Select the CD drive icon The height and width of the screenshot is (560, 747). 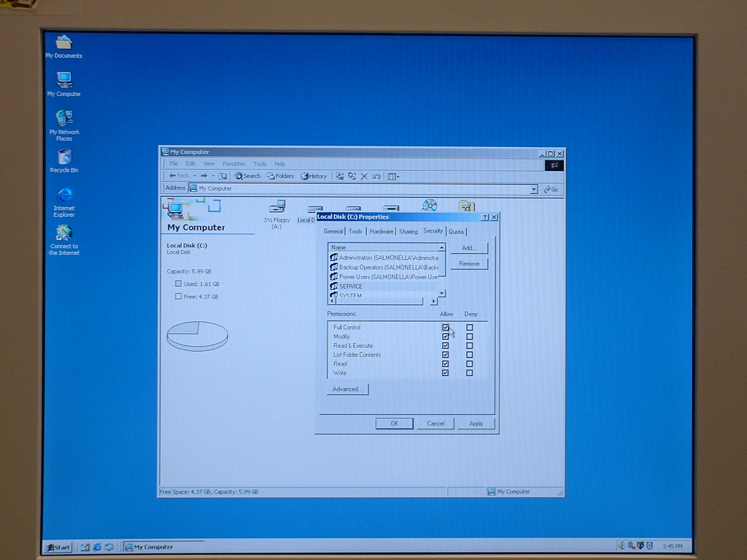[429, 205]
